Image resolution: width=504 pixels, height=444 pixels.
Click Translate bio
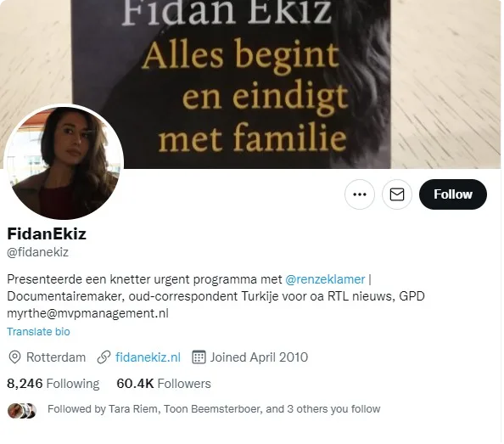[x=38, y=331]
